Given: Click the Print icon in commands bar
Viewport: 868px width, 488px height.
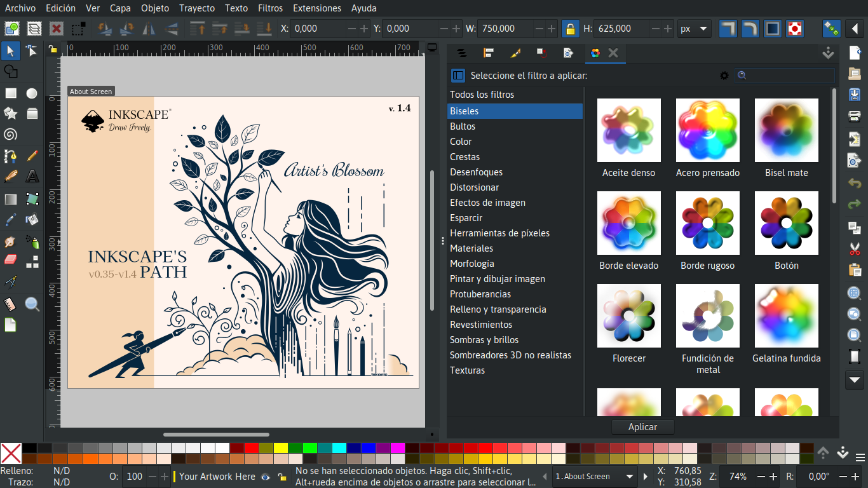Looking at the screenshot, I should tap(855, 116).
